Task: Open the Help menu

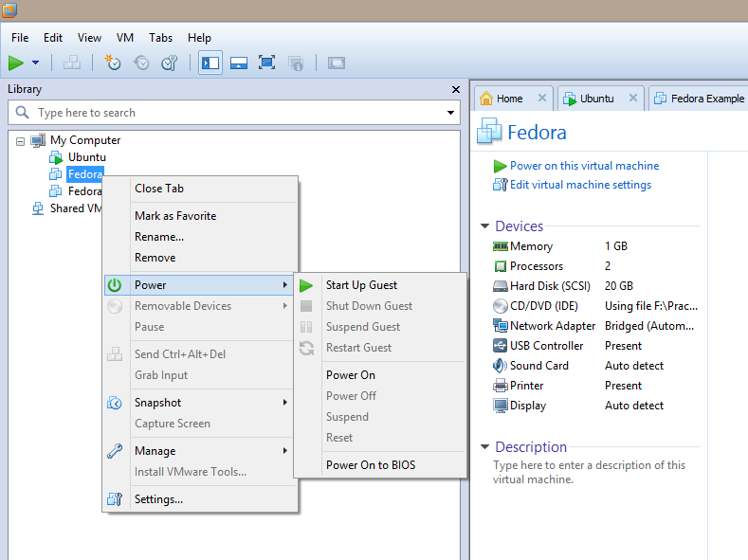Action: point(199,38)
